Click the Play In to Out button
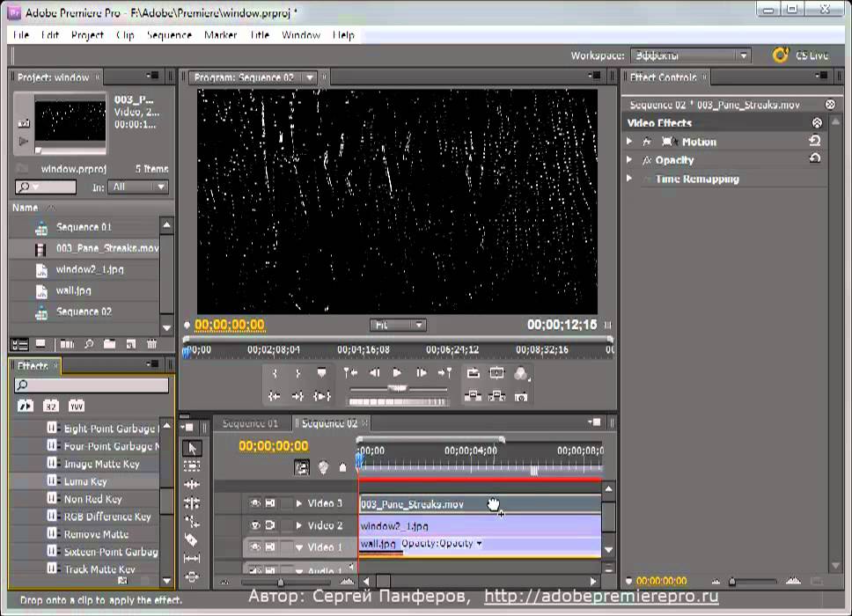This screenshot has height=616, width=852. [321, 396]
